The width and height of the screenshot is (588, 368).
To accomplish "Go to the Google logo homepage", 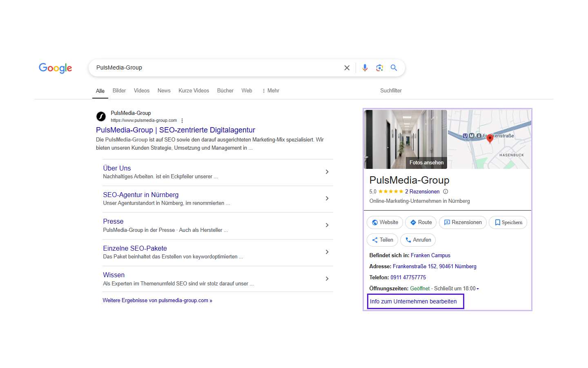I will (x=56, y=68).
